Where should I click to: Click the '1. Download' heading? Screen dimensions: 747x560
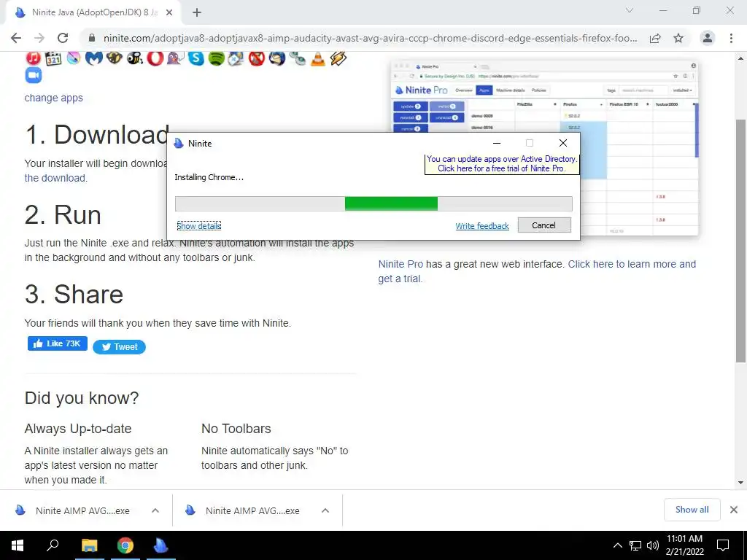(x=97, y=135)
